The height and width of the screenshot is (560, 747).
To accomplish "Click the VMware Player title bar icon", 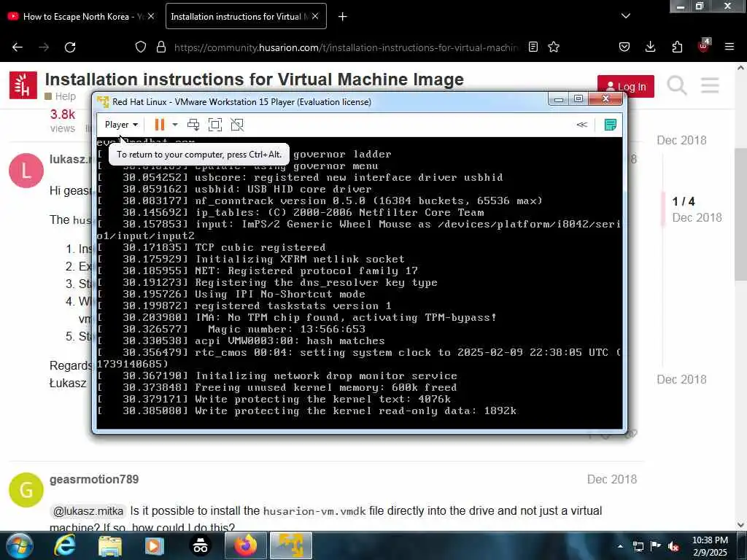I will coord(103,102).
